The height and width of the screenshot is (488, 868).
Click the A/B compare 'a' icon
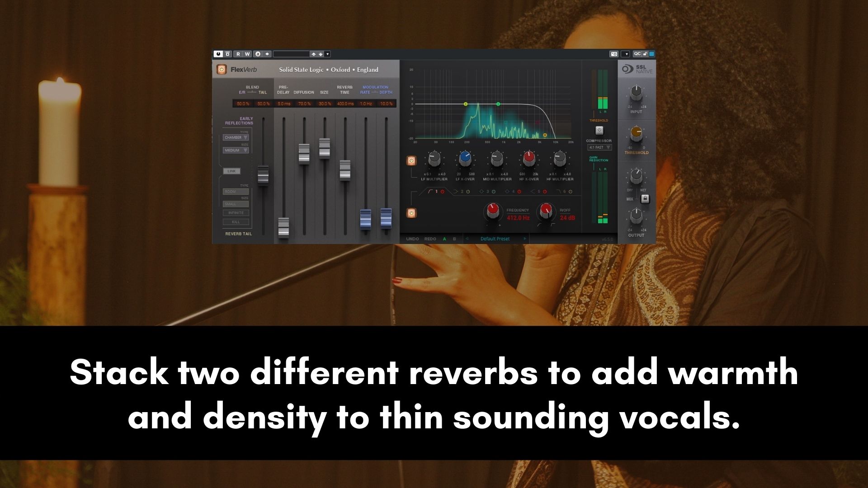(x=258, y=54)
